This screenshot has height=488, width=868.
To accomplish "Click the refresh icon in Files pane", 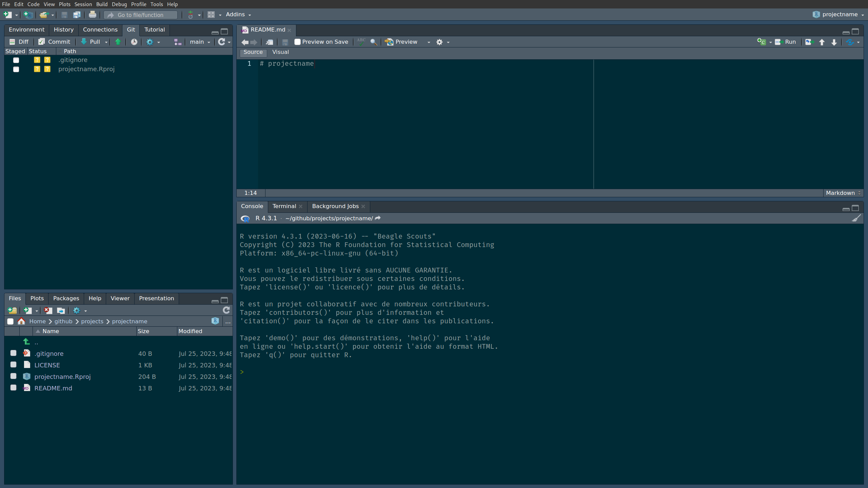I will 226,310.
